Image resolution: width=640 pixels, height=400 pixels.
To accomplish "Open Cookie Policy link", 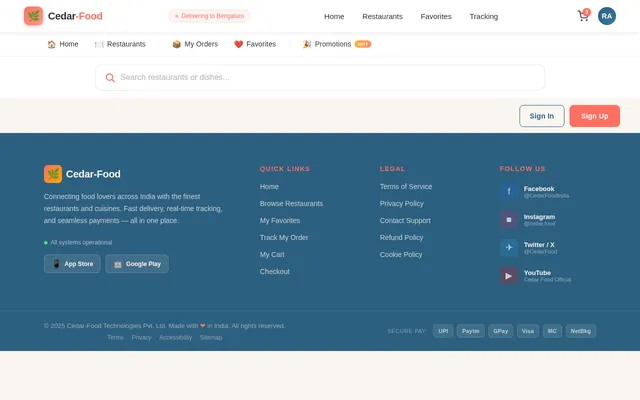I will pyautogui.click(x=401, y=255).
